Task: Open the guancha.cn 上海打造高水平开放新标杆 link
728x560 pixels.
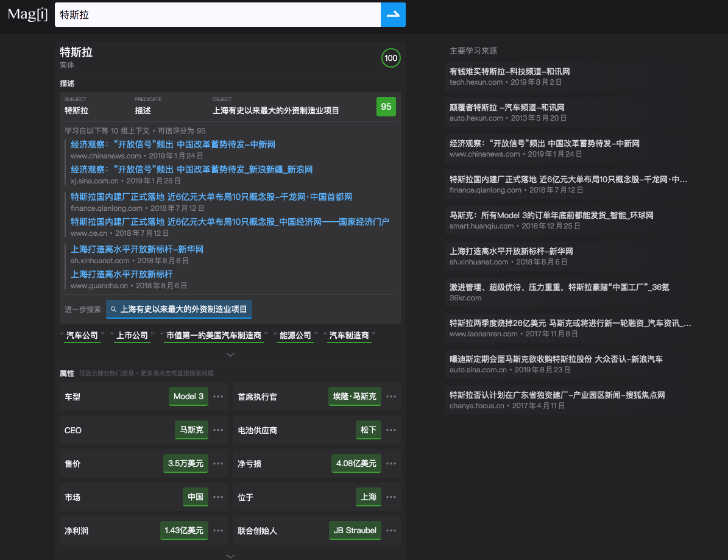Action: pos(122,274)
